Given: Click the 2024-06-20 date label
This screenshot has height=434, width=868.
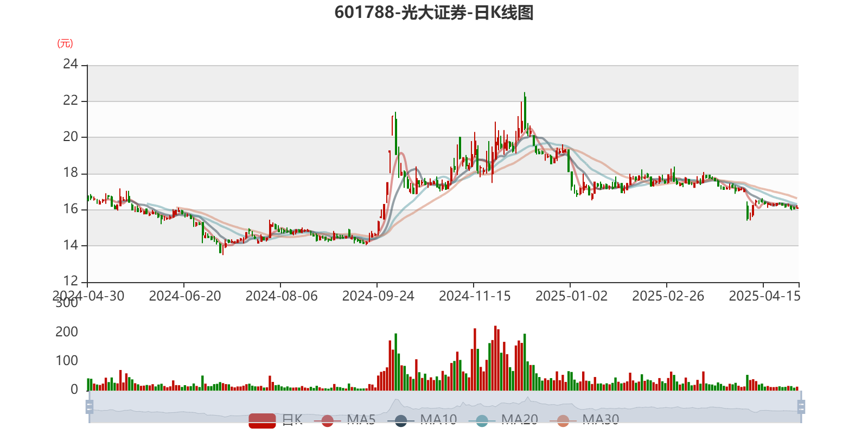Looking at the screenshot, I should click(185, 296).
